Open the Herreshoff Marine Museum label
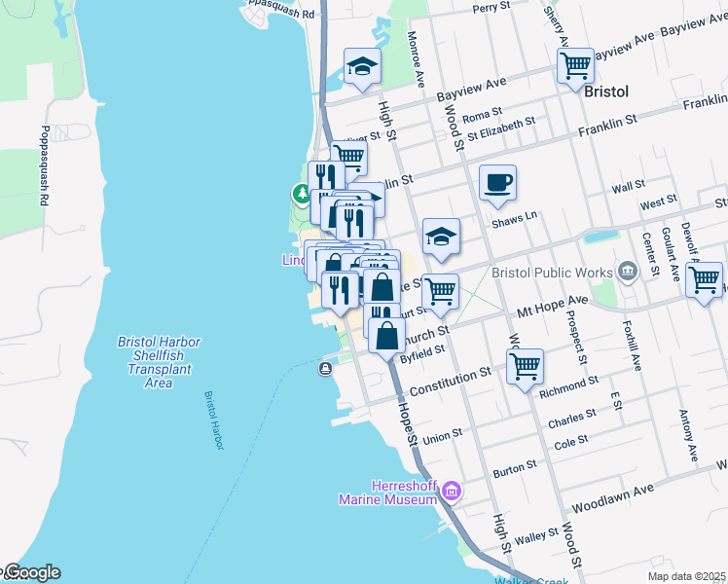 point(387,493)
